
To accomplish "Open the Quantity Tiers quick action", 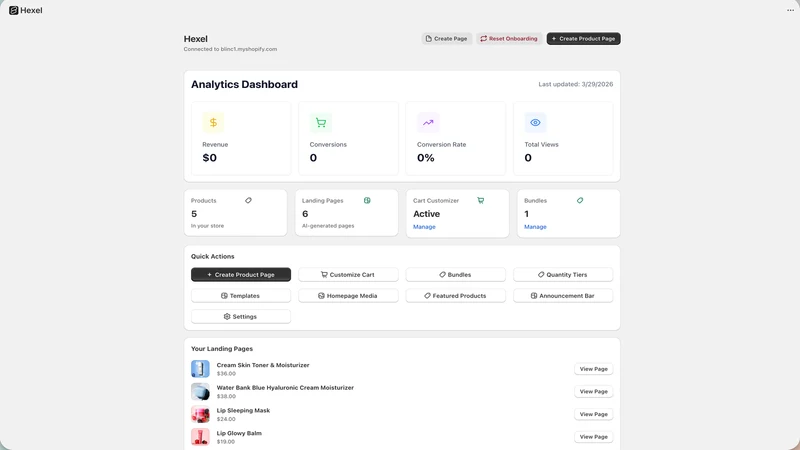I will [563, 274].
